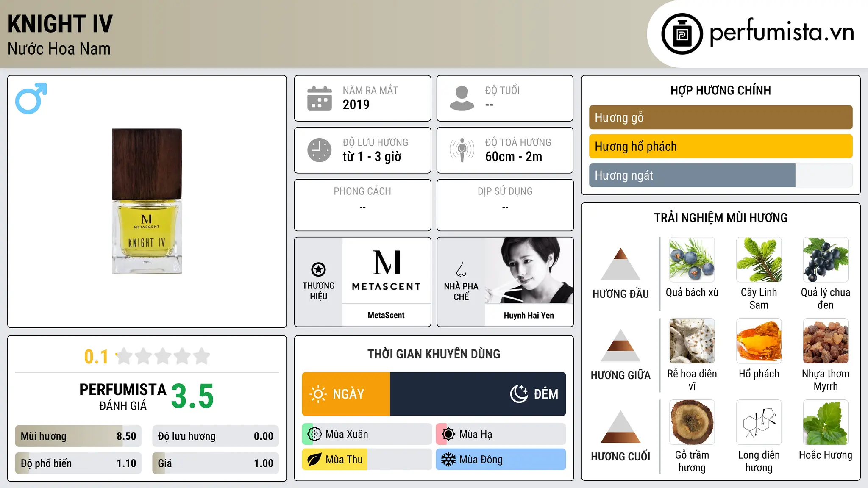Click the Huynh Hai Yen name caption

point(529,315)
